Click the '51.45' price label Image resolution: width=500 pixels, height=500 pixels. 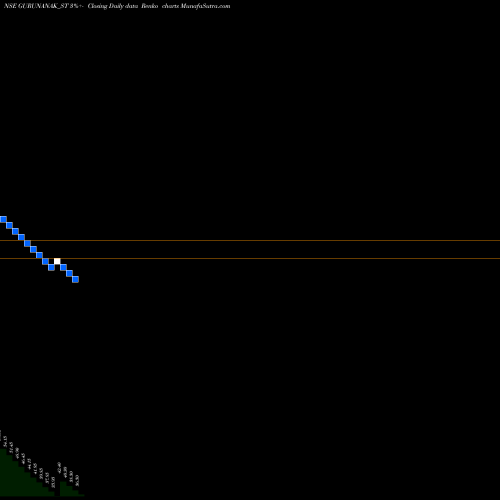[x=11, y=447]
